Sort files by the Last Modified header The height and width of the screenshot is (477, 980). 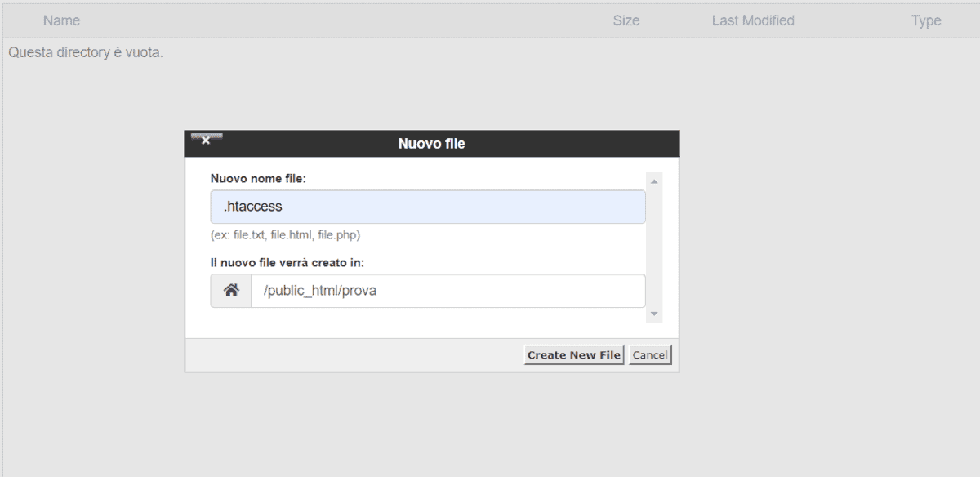tap(752, 20)
